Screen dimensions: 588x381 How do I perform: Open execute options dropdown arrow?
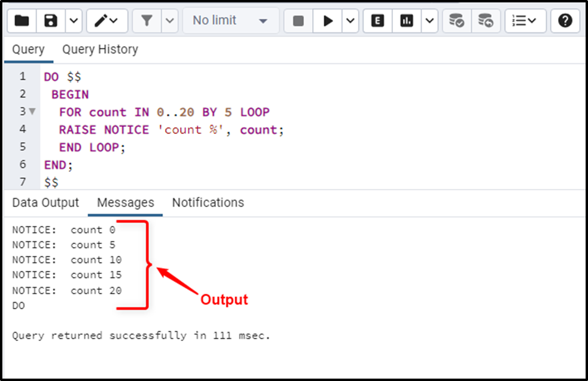351,21
